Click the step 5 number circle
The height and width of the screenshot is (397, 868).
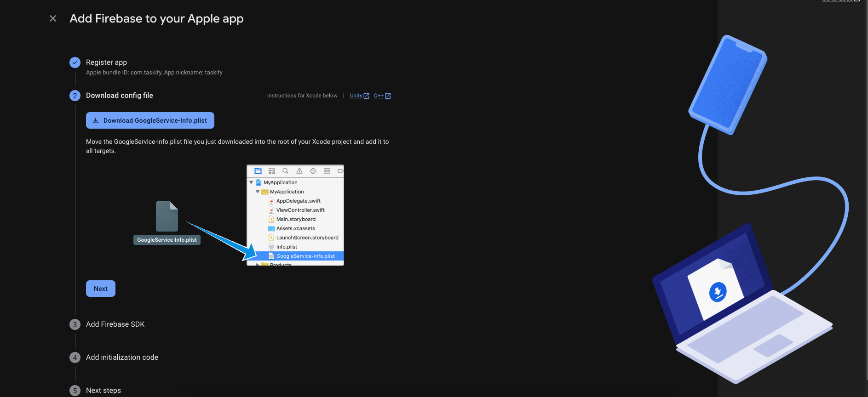[x=75, y=391]
